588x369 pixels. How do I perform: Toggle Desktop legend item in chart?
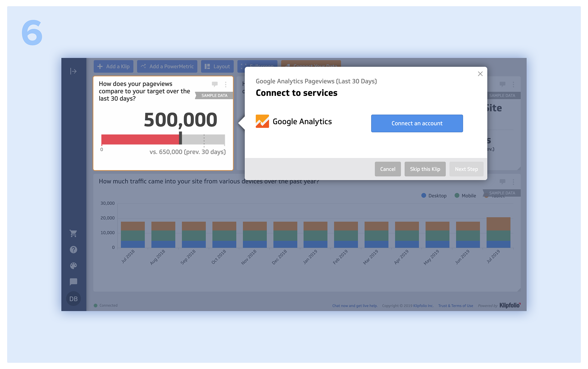pyautogui.click(x=434, y=196)
